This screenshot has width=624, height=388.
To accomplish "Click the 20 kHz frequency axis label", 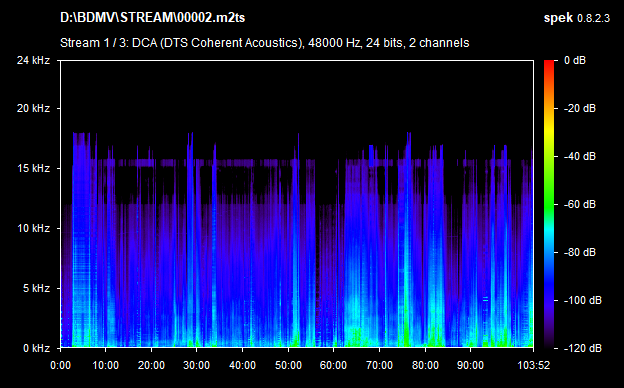I will coord(33,108).
